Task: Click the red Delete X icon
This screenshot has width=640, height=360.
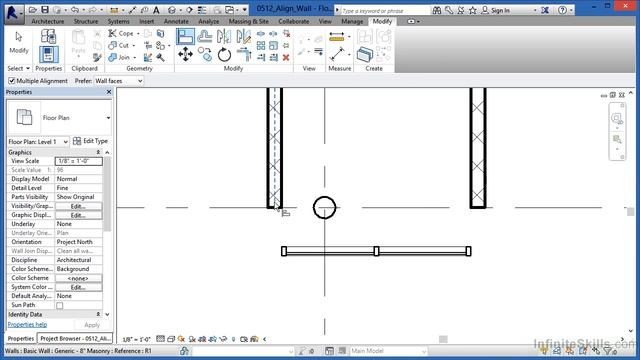Action: coord(286,58)
